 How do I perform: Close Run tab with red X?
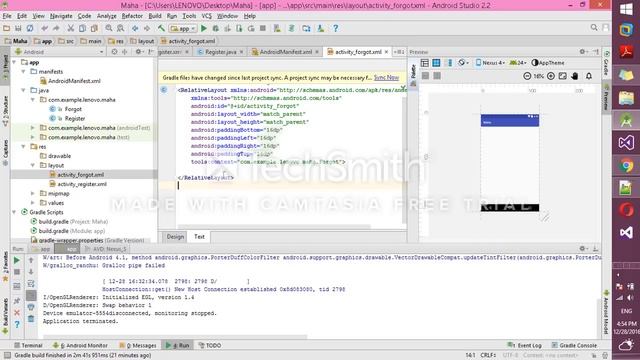tap(17, 313)
